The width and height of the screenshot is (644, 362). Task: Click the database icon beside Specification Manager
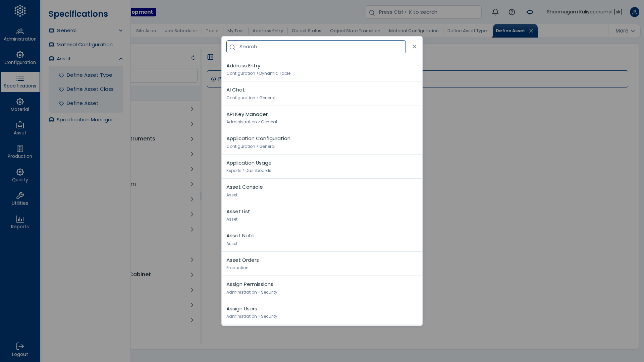coord(51,120)
